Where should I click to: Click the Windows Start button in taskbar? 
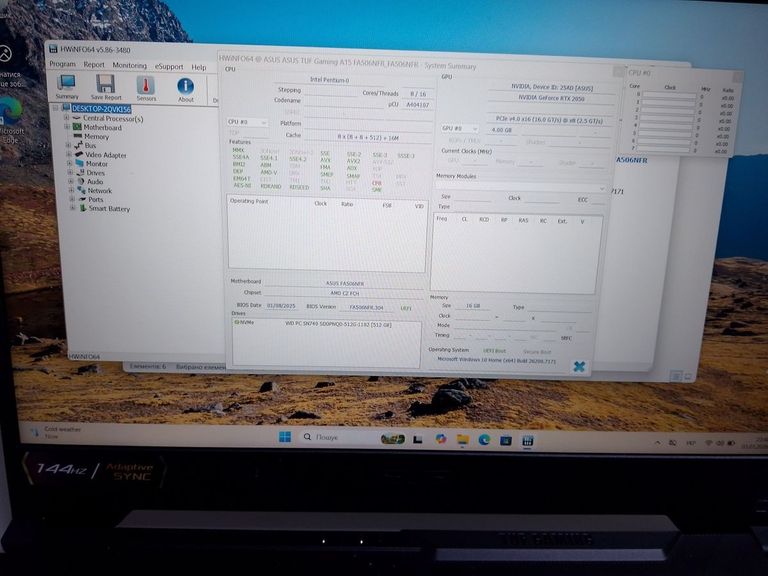(285, 437)
